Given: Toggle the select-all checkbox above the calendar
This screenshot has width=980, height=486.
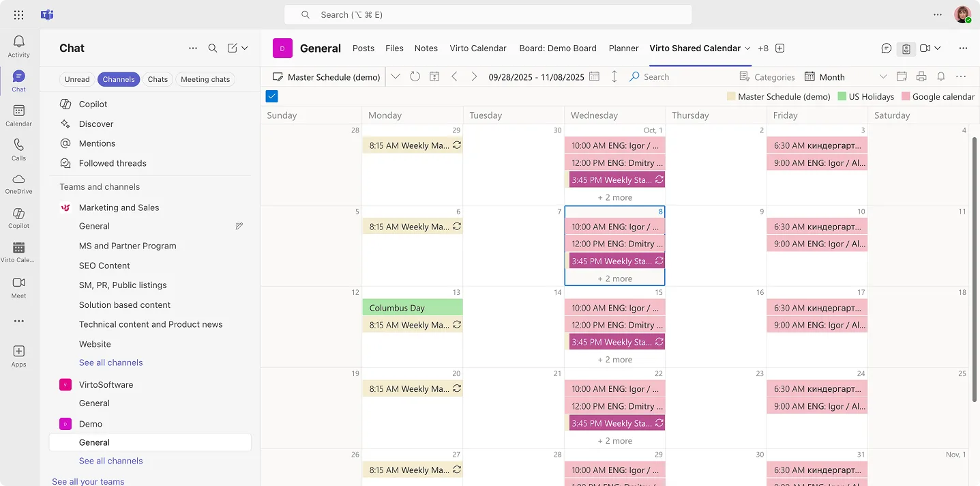Looking at the screenshot, I should [271, 96].
